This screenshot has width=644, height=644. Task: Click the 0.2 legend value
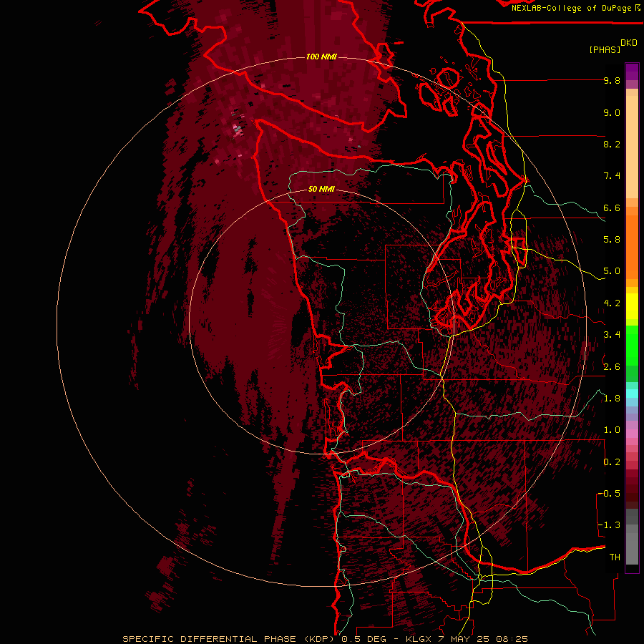(612, 462)
